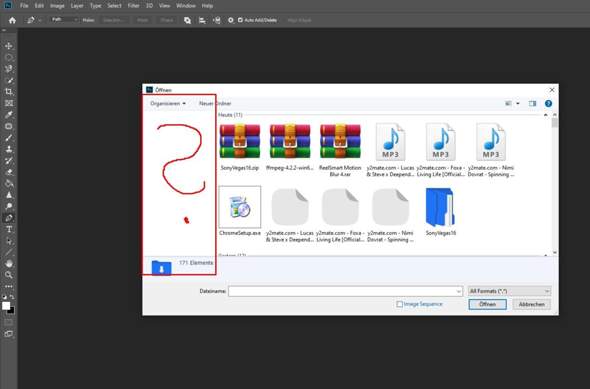This screenshot has height=389, width=590.
Task: Select the blue SonyVegas16 folder
Action: point(440,212)
